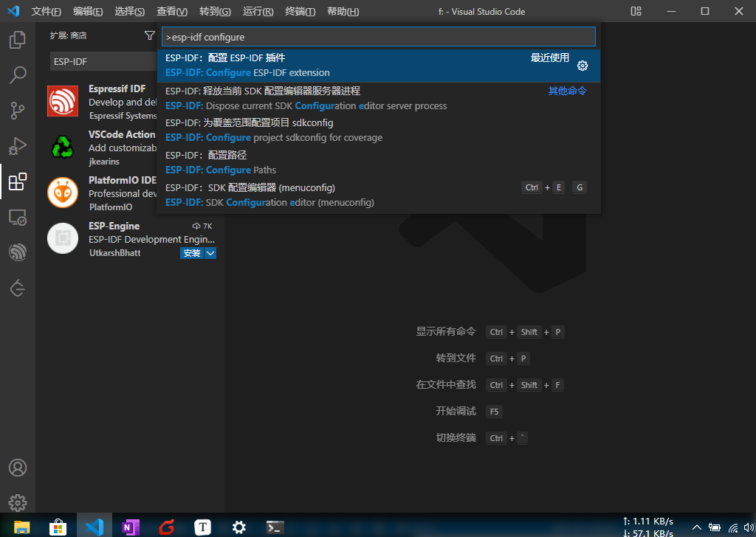Click the customize layout icon in title bar
This screenshot has width=756, height=537.
[x=636, y=11]
